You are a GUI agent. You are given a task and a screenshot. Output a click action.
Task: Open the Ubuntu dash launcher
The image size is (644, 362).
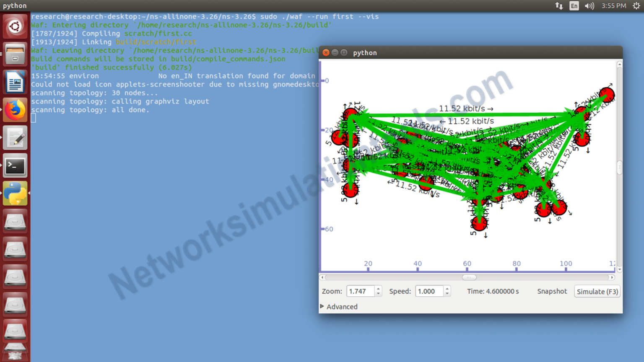(x=15, y=26)
